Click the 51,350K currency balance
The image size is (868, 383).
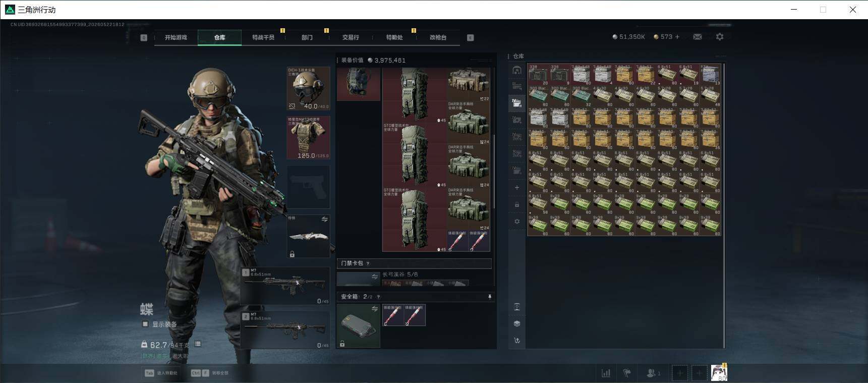628,37
